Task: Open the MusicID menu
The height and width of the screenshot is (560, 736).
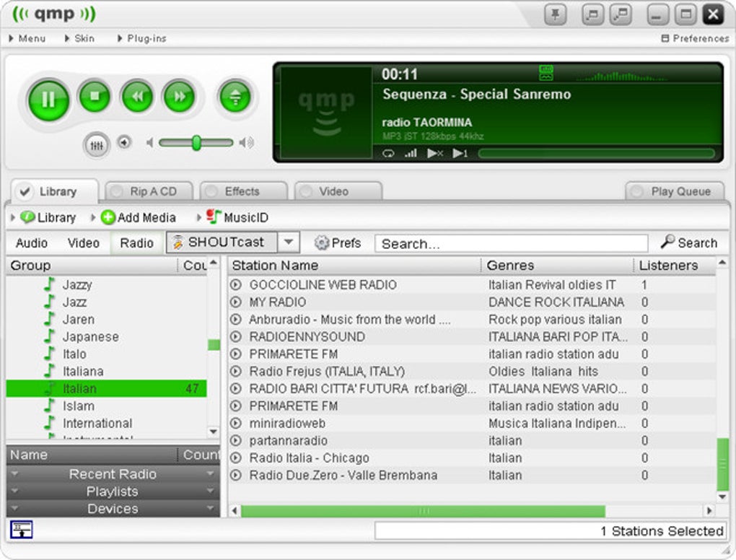Action: 233,217
